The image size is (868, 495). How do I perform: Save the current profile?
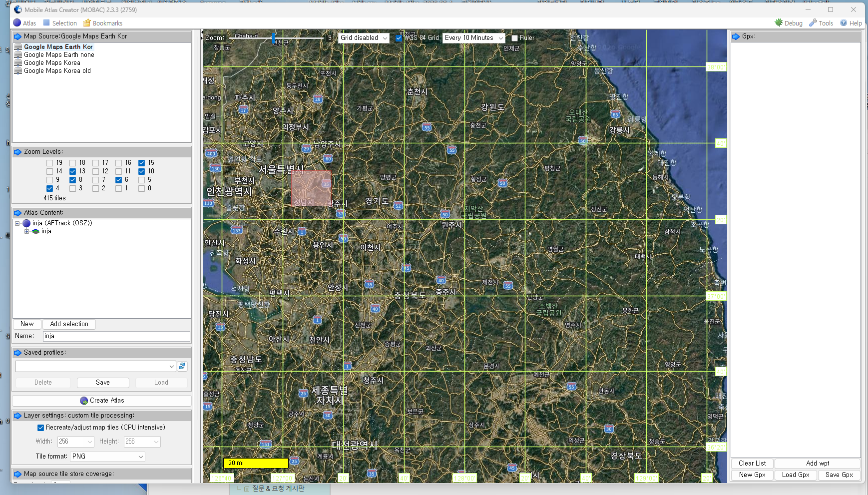point(103,383)
